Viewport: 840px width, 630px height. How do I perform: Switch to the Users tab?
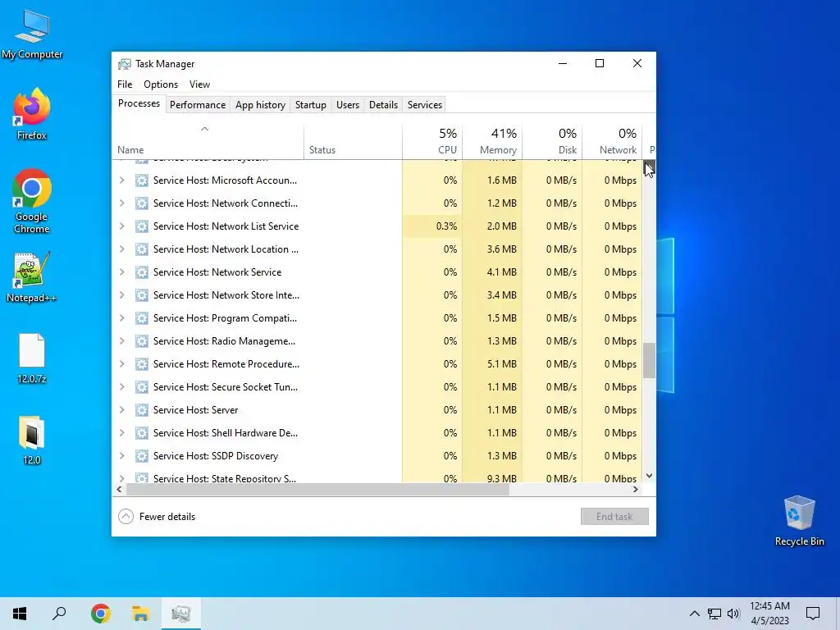coord(348,105)
